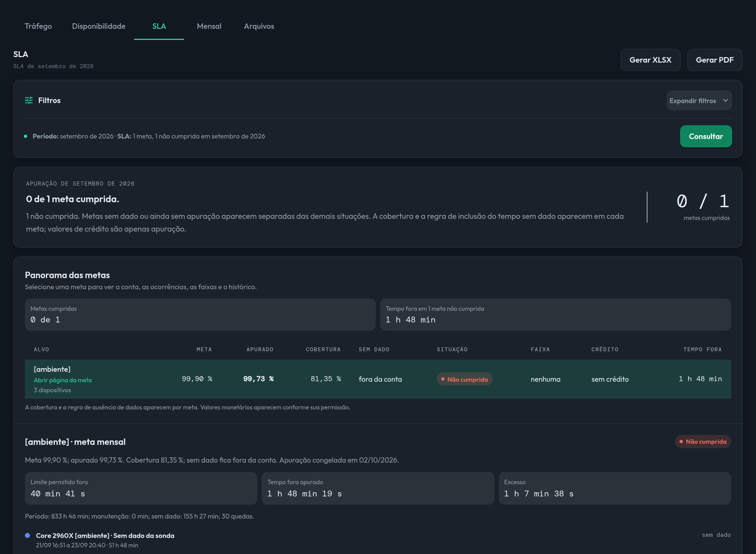
Task: Click the '[ambiente] · meta mensal' heading
Action: 75,442
